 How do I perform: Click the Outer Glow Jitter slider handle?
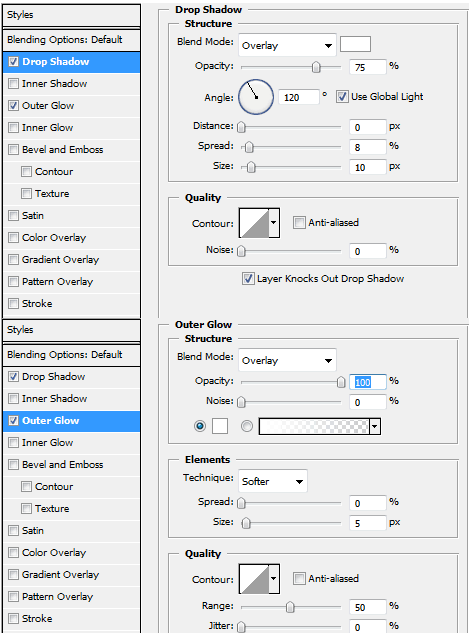(x=241, y=627)
